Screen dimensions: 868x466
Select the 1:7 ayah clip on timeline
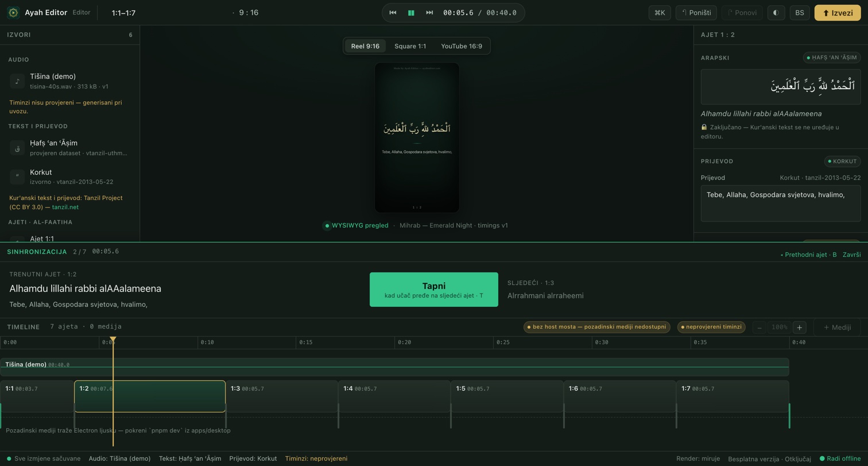[x=733, y=396]
